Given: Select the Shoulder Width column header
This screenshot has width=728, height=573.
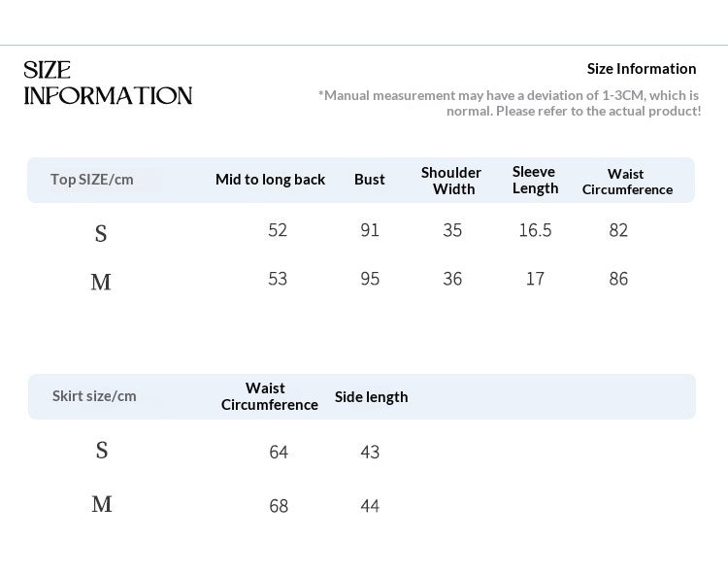Looking at the screenshot, I should [x=451, y=181].
